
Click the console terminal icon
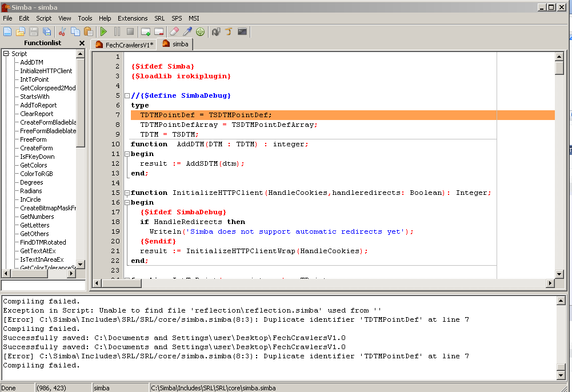(242, 31)
